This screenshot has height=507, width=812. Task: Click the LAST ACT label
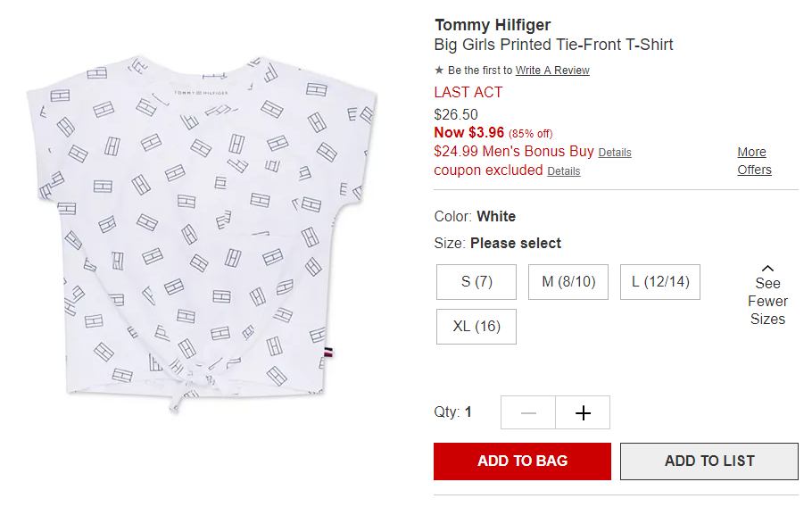[468, 92]
